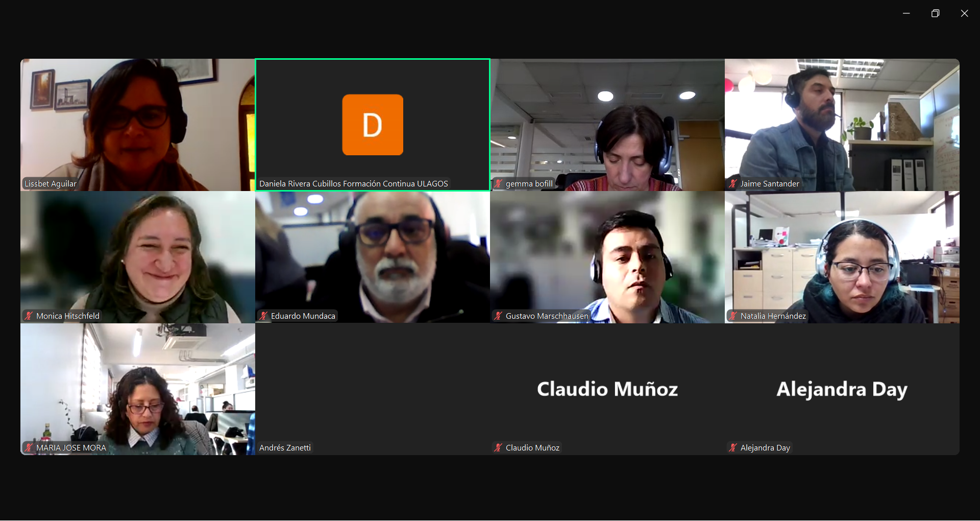
Task: Minimize the meeting window
Action: [906, 13]
